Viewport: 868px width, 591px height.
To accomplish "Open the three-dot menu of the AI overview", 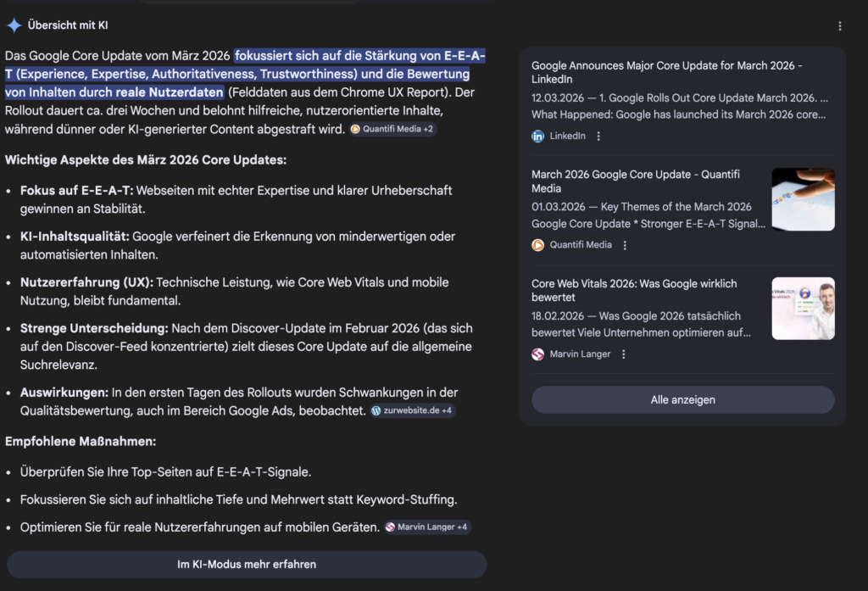I will 841,26.
